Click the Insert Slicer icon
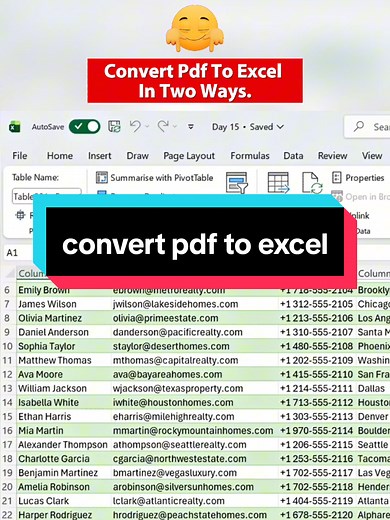 (x=237, y=182)
